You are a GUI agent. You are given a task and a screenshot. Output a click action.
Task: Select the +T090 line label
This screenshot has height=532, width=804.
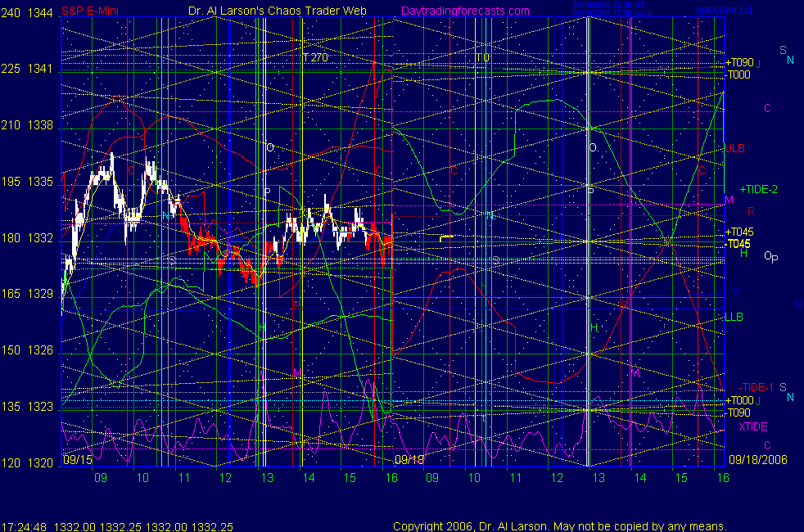coord(739,62)
